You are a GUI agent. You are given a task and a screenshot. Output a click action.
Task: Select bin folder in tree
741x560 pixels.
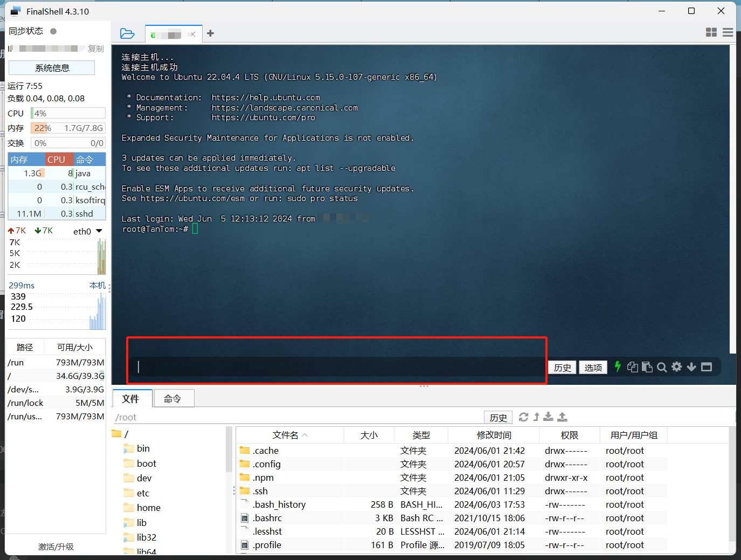click(137, 448)
